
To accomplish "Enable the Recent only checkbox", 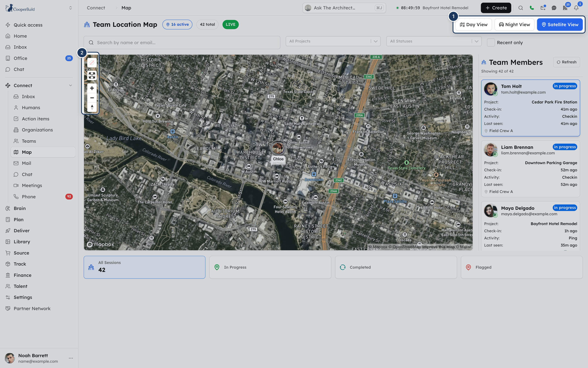I will [x=491, y=43].
